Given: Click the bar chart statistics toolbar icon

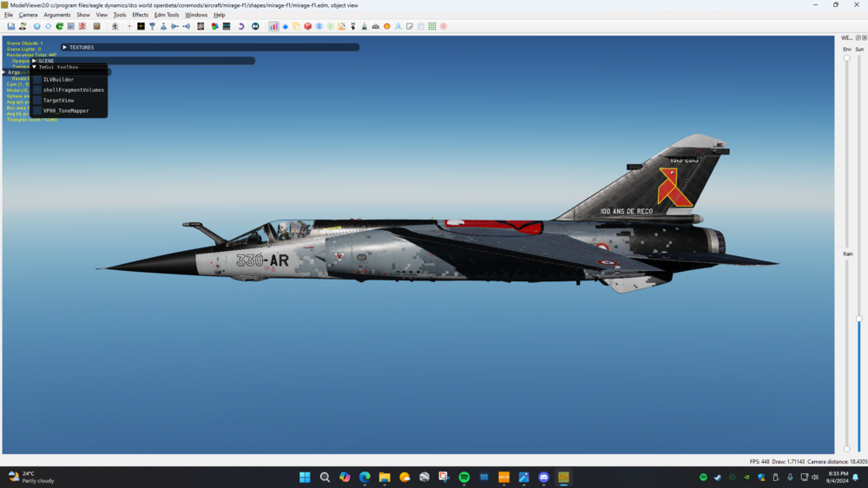Looking at the screenshot, I should [x=273, y=26].
